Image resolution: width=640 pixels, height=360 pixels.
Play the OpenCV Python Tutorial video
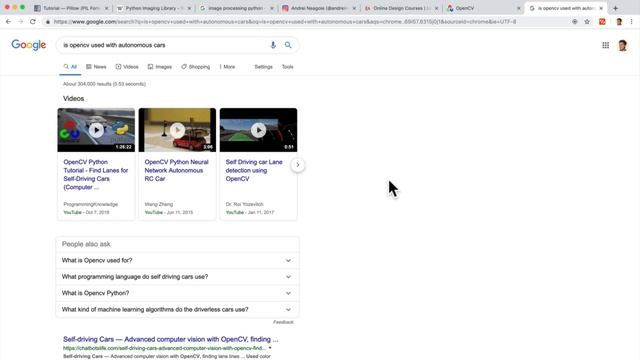pos(96,130)
